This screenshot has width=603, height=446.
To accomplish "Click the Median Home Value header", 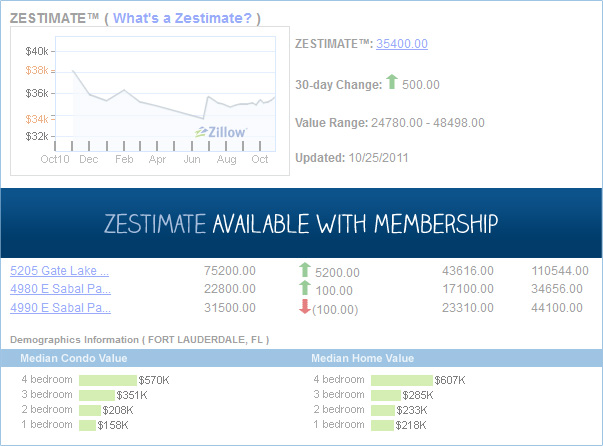I will (x=363, y=358).
